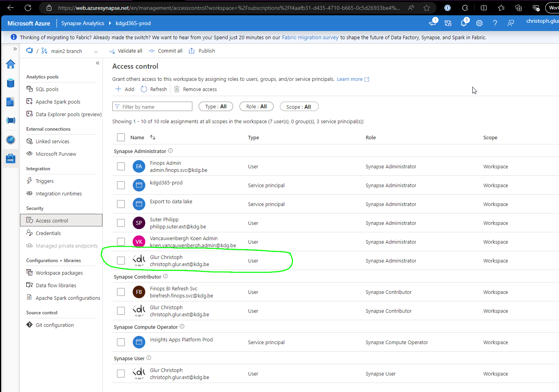Click the browser back arrow

[11, 8]
